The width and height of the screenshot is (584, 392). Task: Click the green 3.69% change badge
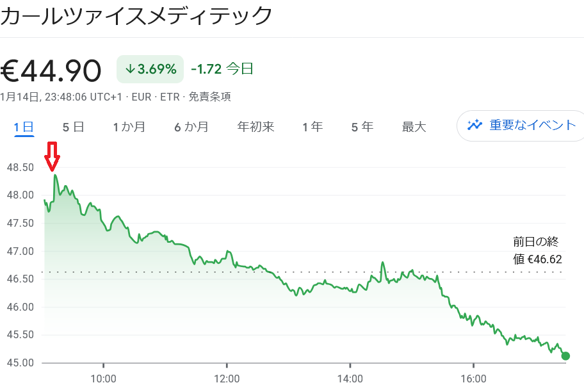tap(149, 68)
